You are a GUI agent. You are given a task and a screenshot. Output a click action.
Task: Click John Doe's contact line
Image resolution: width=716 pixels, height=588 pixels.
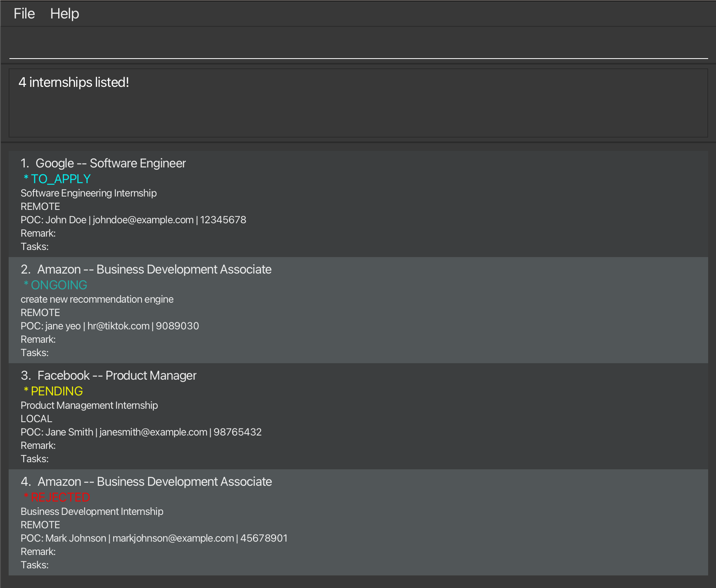coord(133,220)
